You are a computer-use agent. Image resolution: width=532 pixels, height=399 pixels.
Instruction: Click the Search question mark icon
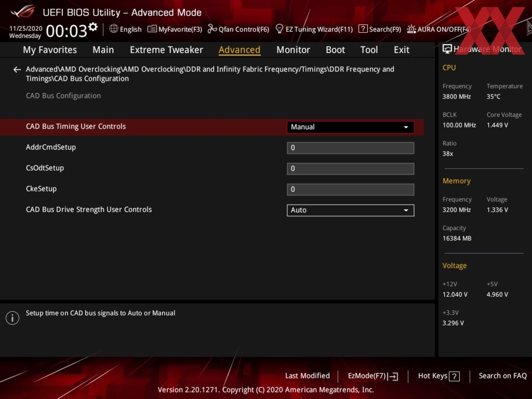pyautogui.click(x=363, y=29)
